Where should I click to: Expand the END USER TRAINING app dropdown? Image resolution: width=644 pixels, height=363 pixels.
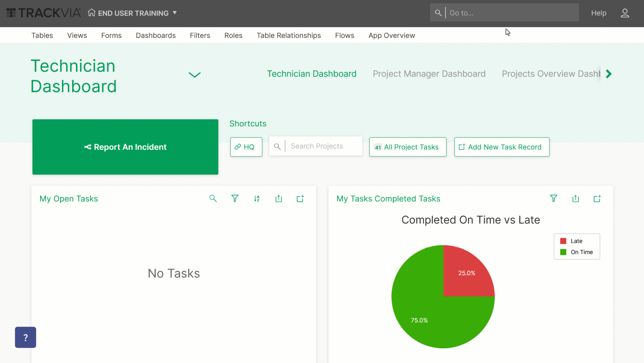tap(175, 13)
